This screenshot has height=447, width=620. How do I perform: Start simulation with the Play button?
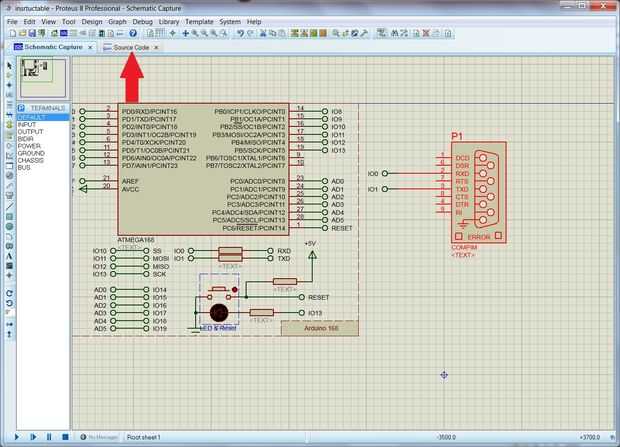tap(17, 437)
